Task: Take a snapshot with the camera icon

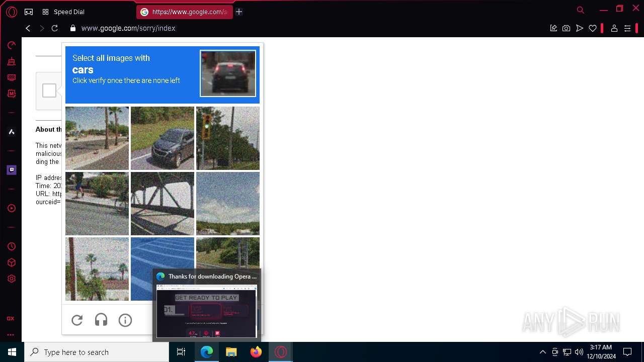Action: pyautogui.click(x=567, y=28)
